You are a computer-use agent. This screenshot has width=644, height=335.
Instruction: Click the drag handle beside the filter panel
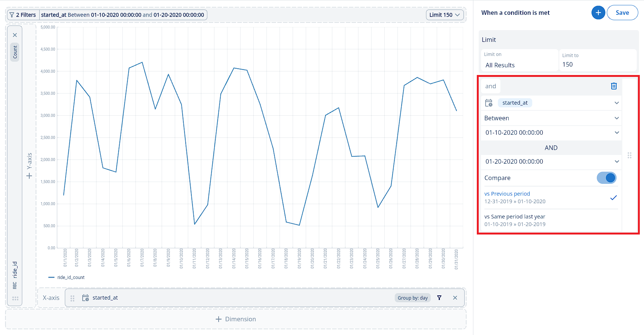pyautogui.click(x=629, y=155)
